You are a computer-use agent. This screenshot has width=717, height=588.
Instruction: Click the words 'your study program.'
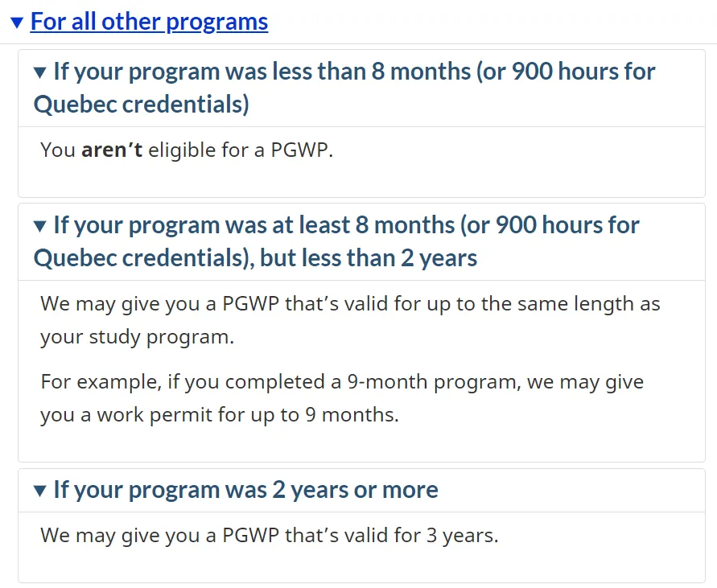point(137,338)
